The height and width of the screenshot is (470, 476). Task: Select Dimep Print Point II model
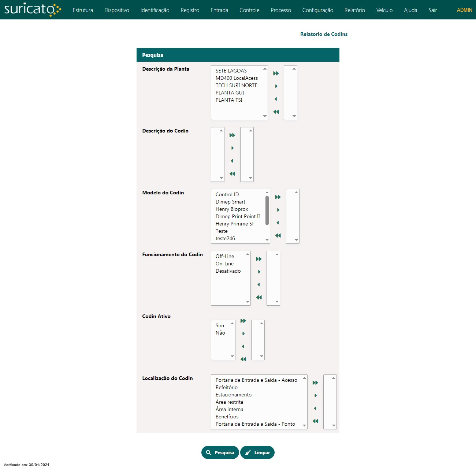(x=238, y=216)
